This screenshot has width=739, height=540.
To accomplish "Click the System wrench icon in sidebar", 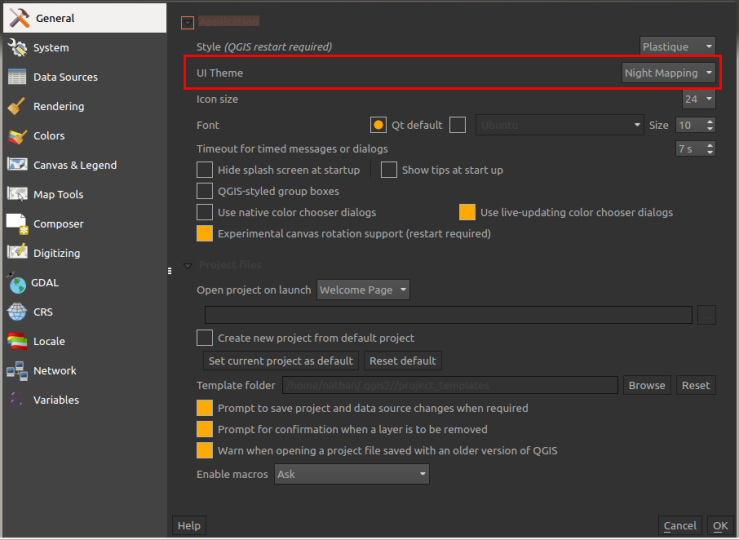I will coord(16,47).
